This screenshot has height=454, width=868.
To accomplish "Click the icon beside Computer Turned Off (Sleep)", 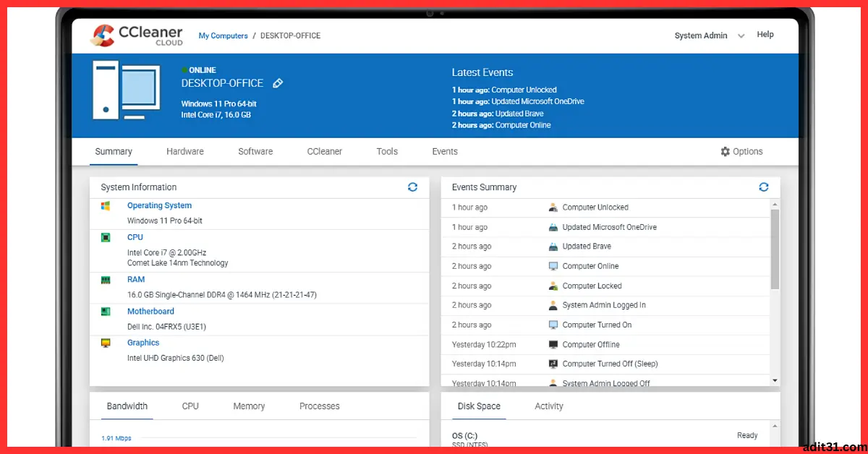I will pos(553,364).
